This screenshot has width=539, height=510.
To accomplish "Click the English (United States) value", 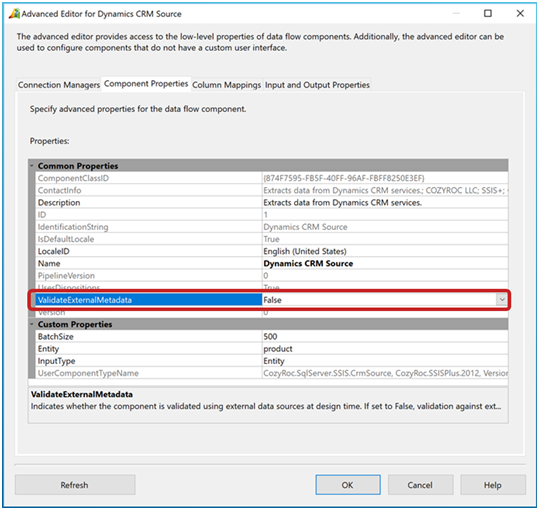I will 305,251.
